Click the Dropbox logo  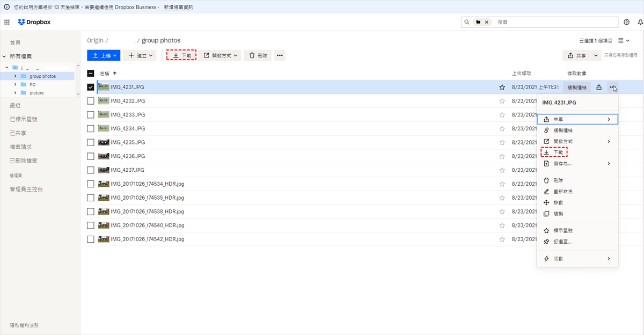coord(33,22)
